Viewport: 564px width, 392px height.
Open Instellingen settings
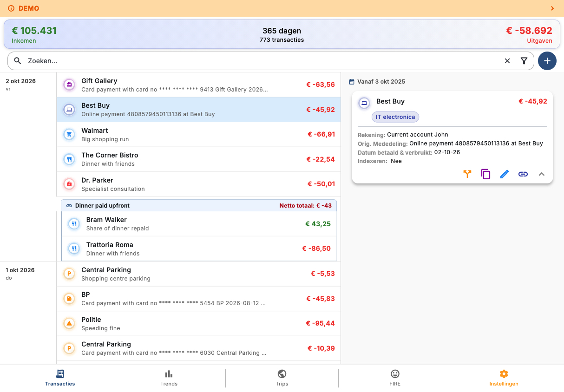504,378
